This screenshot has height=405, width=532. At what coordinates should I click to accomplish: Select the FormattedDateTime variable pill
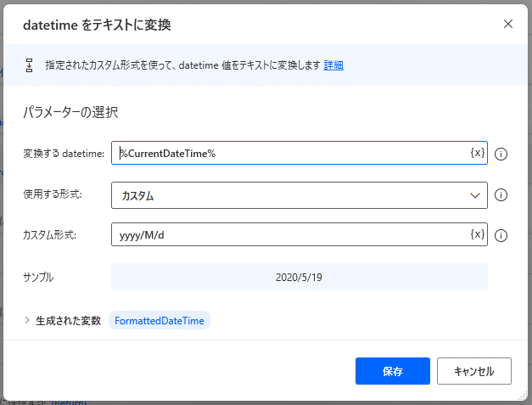[x=160, y=320]
